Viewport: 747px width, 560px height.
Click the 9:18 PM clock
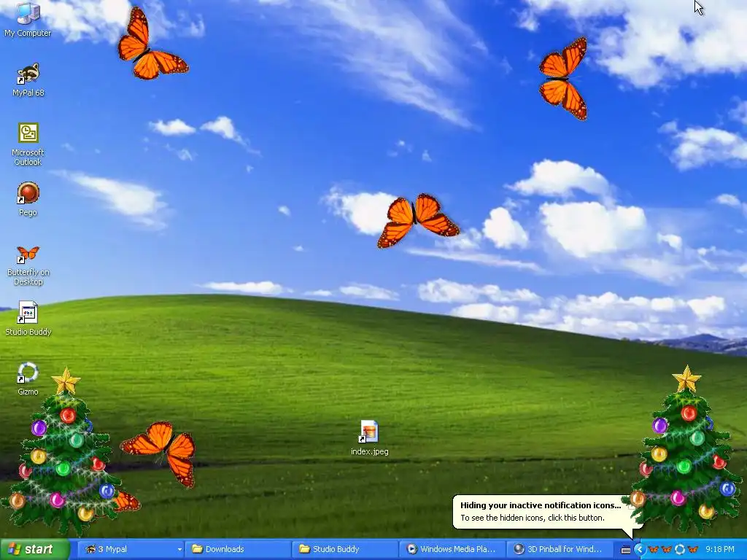click(720, 549)
